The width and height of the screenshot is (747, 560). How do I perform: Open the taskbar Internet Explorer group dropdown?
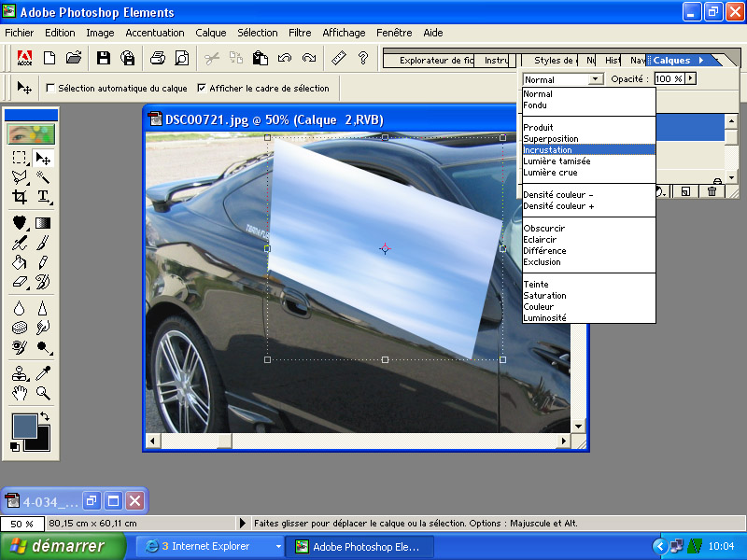(x=278, y=546)
